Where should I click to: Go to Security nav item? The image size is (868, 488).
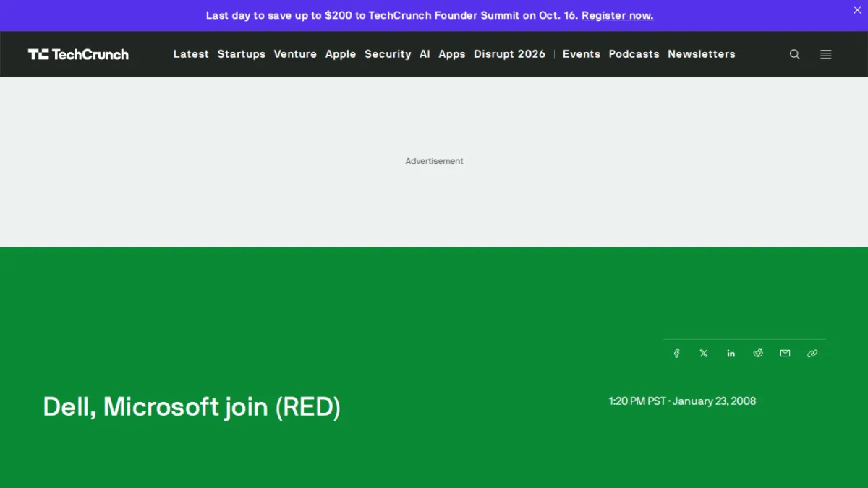pos(388,54)
